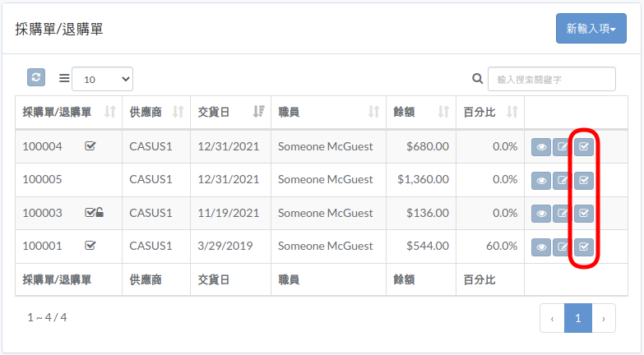Sort by 餘額 column header
The height and width of the screenshot is (355, 644).
tap(421, 112)
